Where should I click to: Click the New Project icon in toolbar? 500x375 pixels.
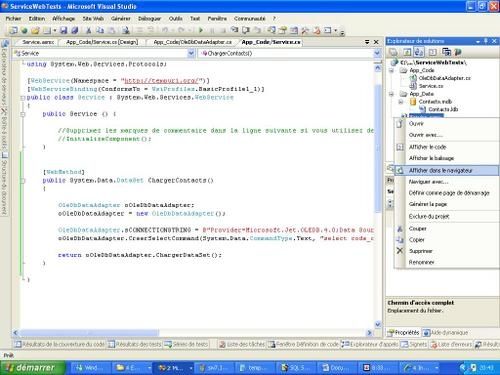coord(13,31)
